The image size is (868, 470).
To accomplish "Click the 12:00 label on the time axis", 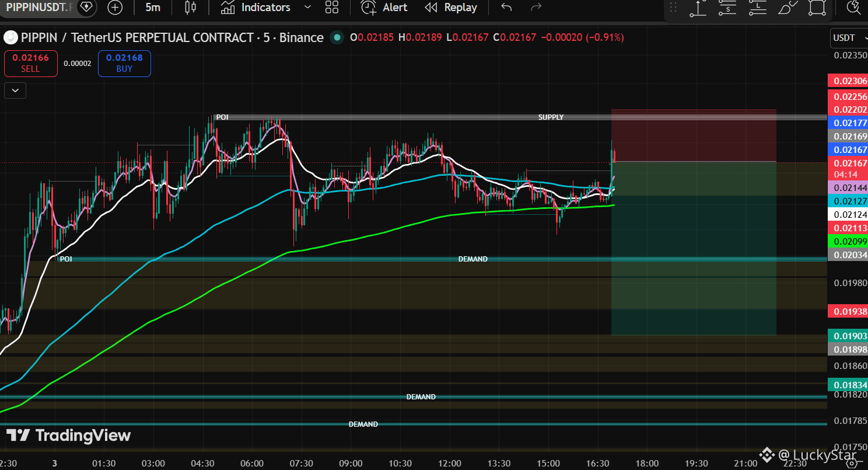I will point(449,463).
